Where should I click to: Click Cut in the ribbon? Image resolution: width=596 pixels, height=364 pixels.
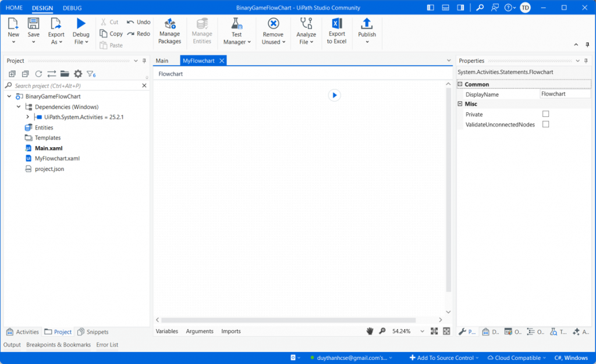point(109,22)
